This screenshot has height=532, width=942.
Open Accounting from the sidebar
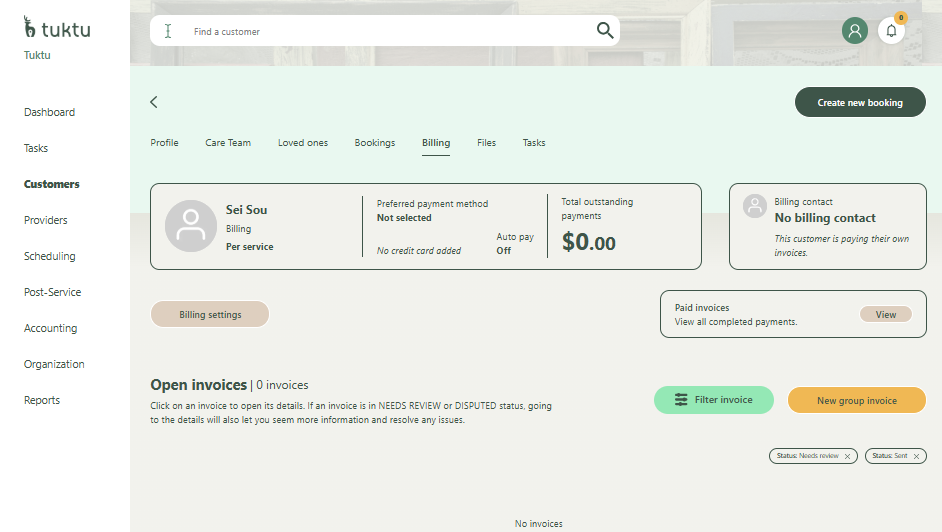pos(51,328)
